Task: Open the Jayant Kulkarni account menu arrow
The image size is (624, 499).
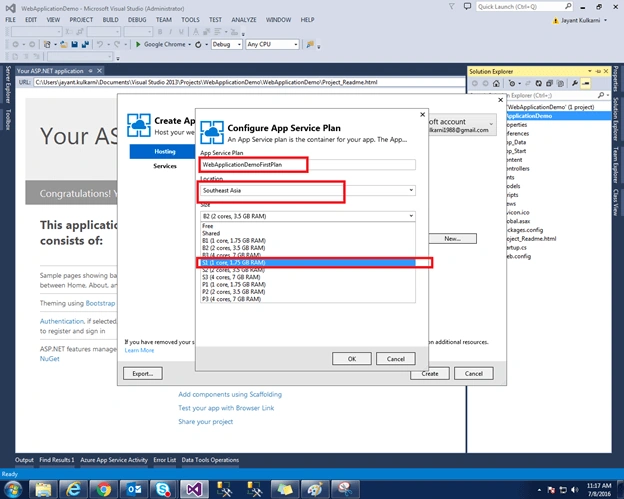Action: click(x=606, y=20)
